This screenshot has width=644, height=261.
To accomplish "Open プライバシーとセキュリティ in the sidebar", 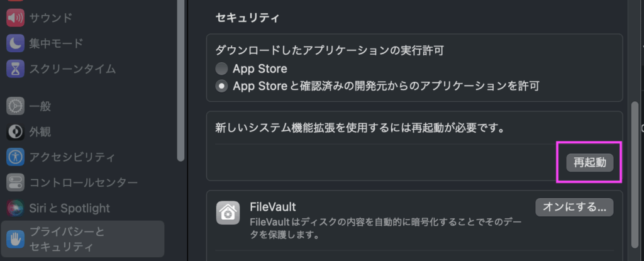I will tap(67, 239).
